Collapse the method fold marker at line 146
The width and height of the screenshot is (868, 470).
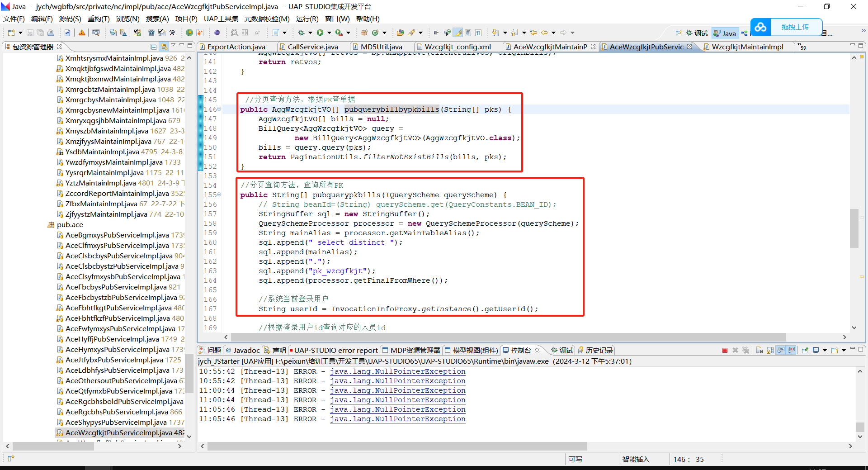(x=219, y=109)
